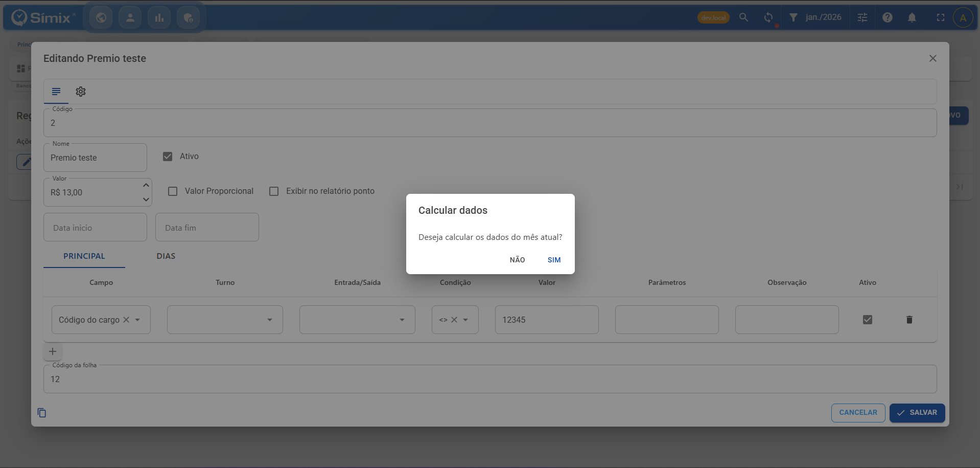The height and width of the screenshot is (468, 980).
Task: Open the jan./2026 period filter
Action: pos(823,17)
